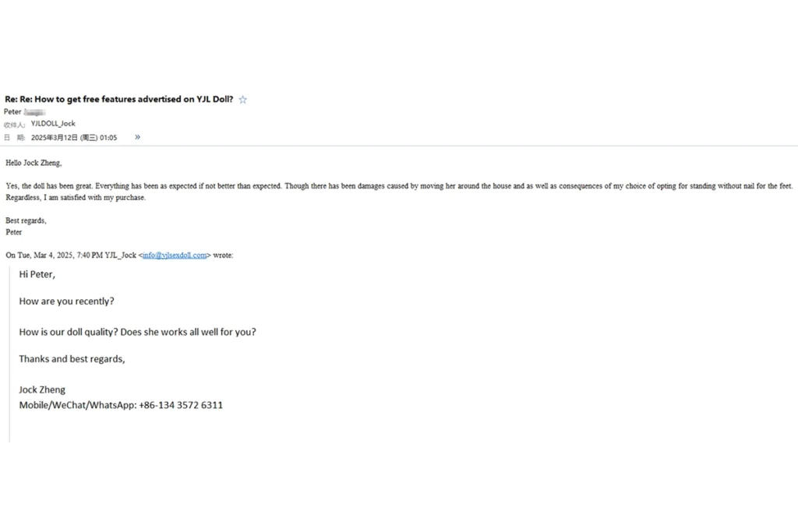
Task: Click the 日期 date label
Action: coord(14,137)
